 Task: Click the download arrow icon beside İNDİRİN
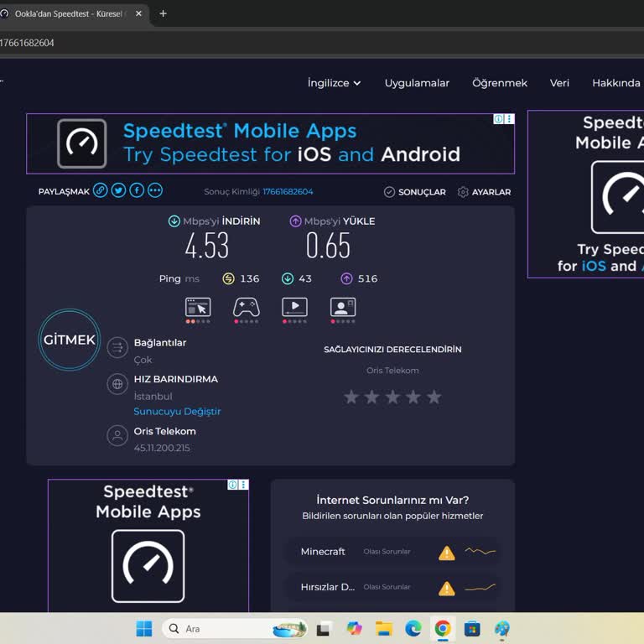(174, 221)
